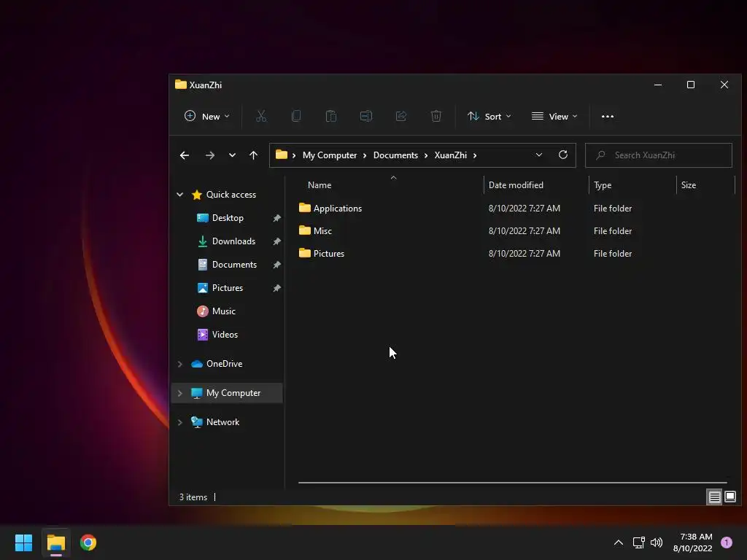
Task: Click the Copy icon in toolbar
Action: [296, 116]
